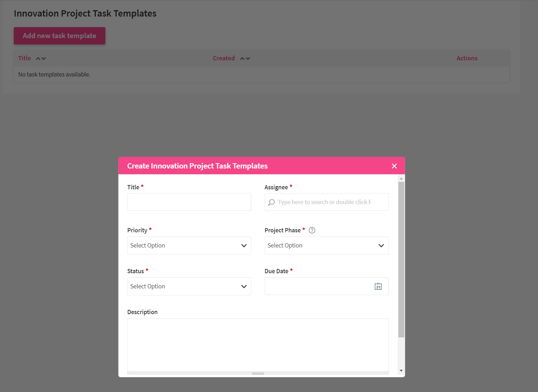Click the Created column header label
The width and height of the screenshot is (538, 392).
coord(224,58)
